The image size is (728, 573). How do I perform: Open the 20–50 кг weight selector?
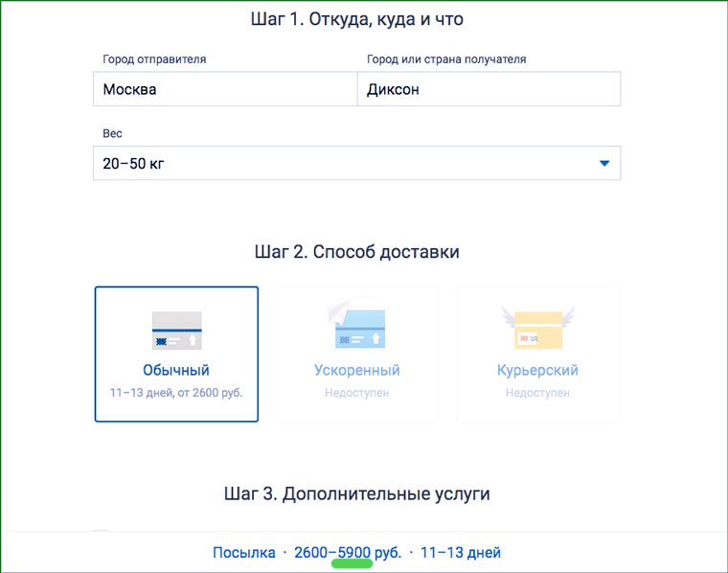[x=345, y=164]
